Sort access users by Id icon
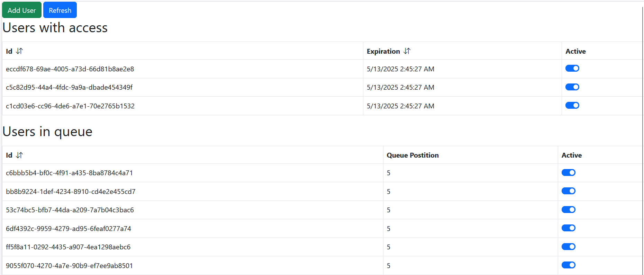The width and height of the screenshot is (644, 275). click(x=19, y=51)
